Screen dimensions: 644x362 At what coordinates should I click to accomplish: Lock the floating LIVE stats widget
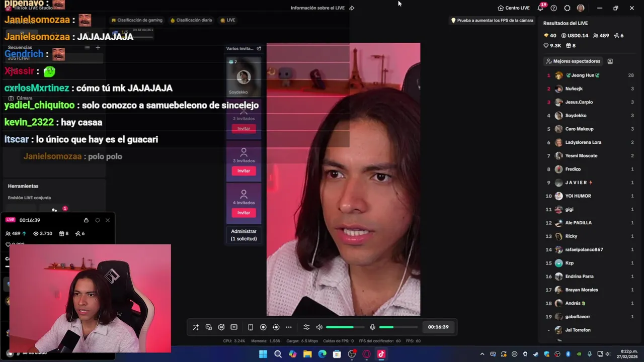click(x=86, y=220)
